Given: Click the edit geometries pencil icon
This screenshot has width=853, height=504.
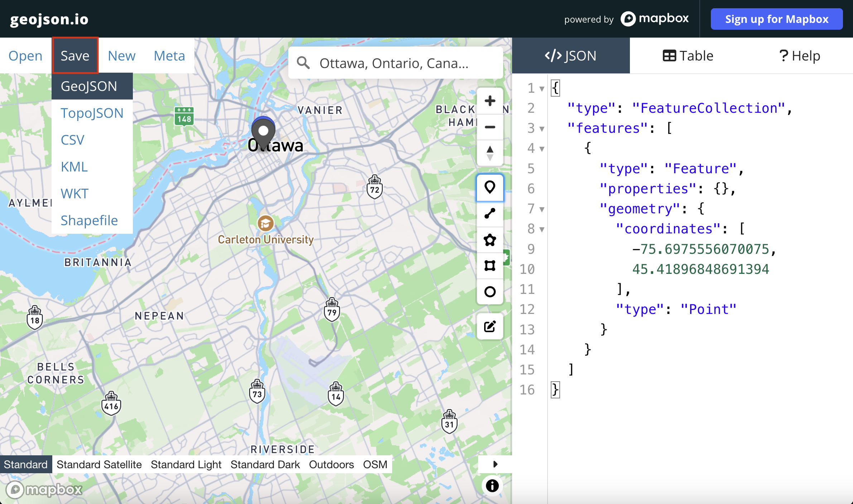Looking at the screenshot, I should point(490,326).
